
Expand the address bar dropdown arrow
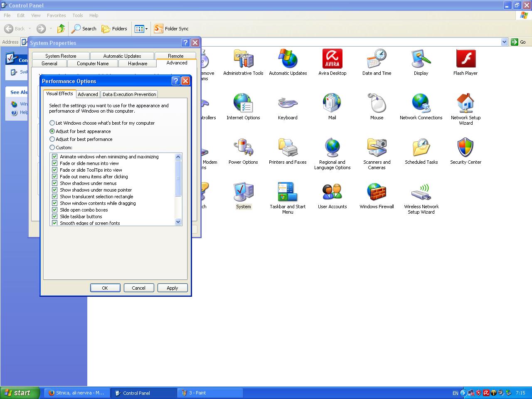point(504,42)
